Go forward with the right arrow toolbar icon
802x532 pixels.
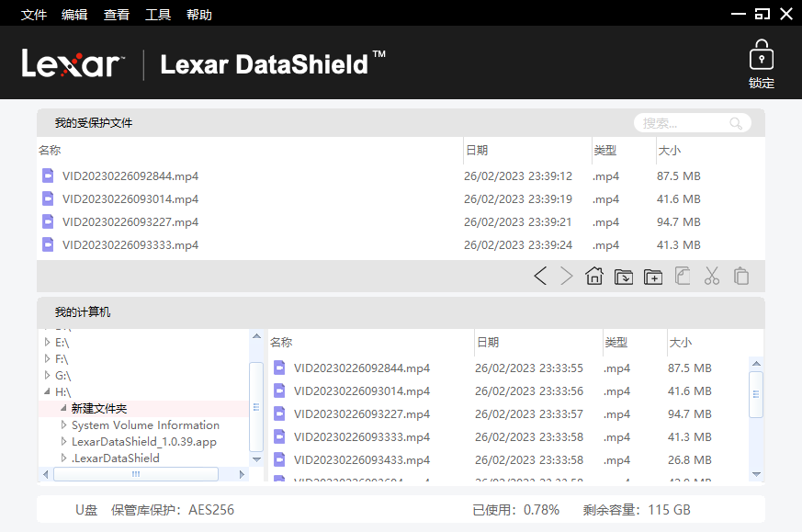point(566,276)
